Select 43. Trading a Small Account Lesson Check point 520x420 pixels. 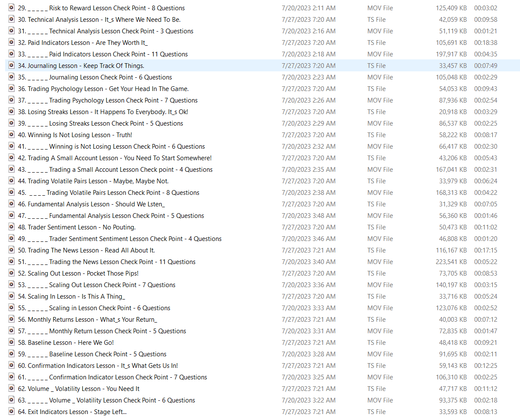[115, 170]
